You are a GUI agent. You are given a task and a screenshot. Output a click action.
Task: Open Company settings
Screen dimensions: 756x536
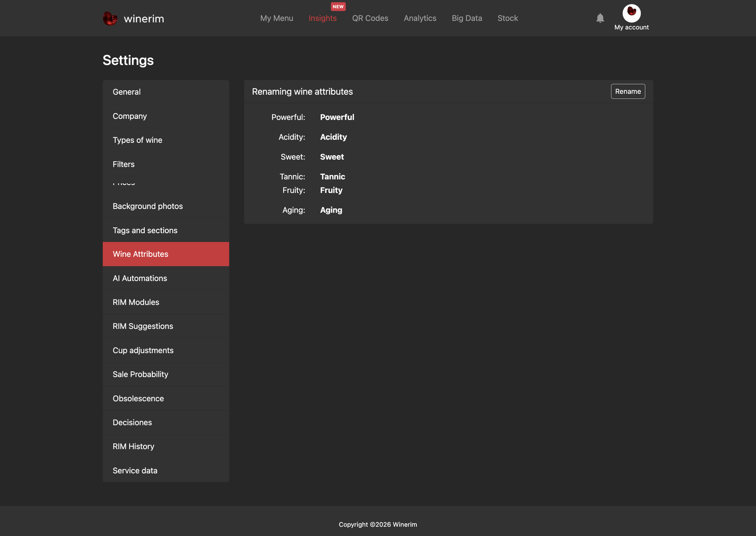tap(166, 116)
